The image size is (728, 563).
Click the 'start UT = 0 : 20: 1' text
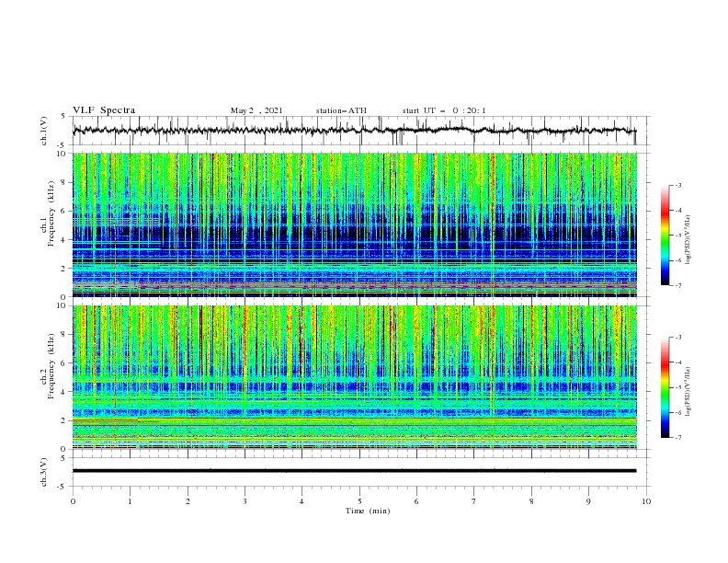click(x=444, y=110)
